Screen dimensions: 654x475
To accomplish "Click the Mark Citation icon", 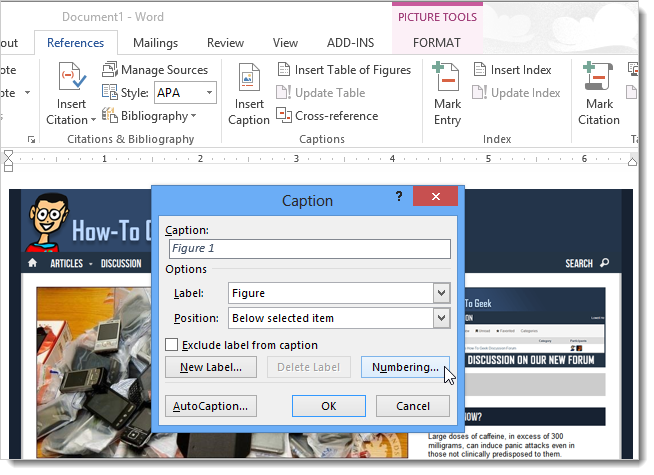I will click(x=598, y=77).
